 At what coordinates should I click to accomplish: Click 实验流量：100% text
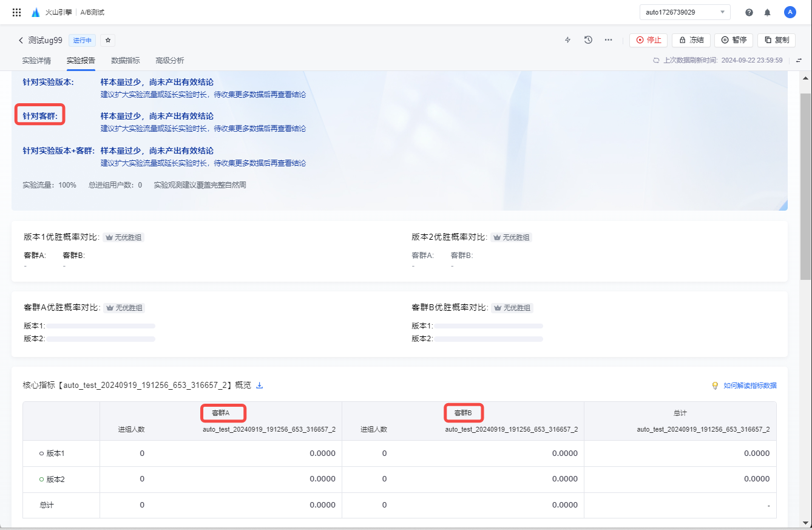50,185
